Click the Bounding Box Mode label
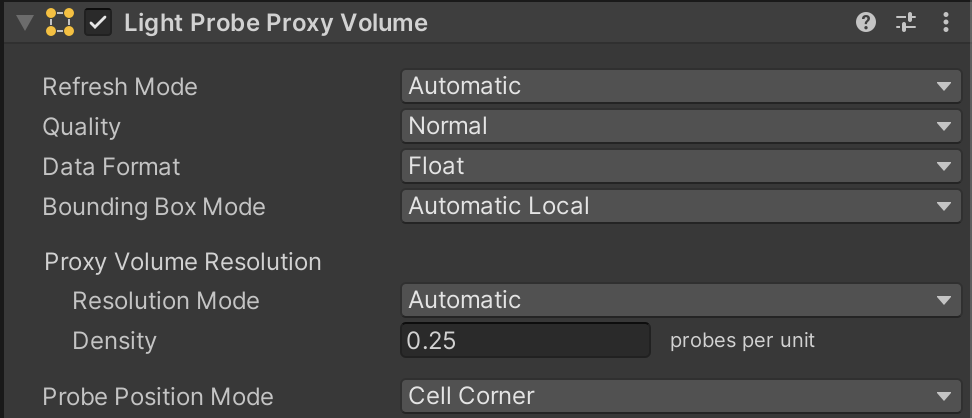Image resolution: width=972 pixels, height=418 pixels. [154, 207]
